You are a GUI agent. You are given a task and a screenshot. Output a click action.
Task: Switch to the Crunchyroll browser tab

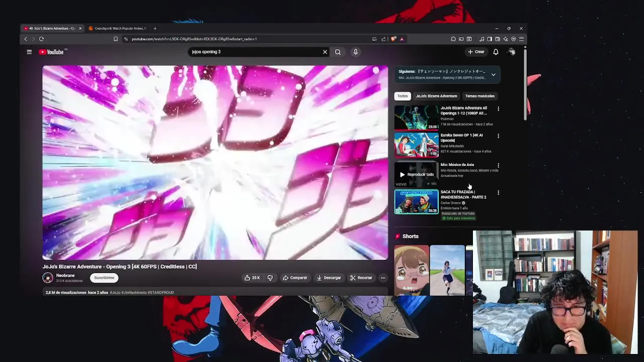(119, 28)
